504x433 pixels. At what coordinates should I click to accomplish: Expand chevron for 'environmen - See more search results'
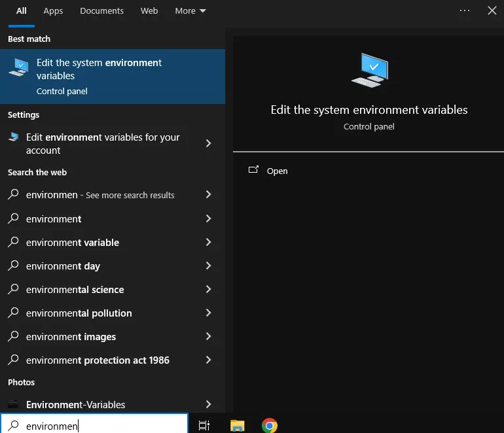tap(208, 194)
